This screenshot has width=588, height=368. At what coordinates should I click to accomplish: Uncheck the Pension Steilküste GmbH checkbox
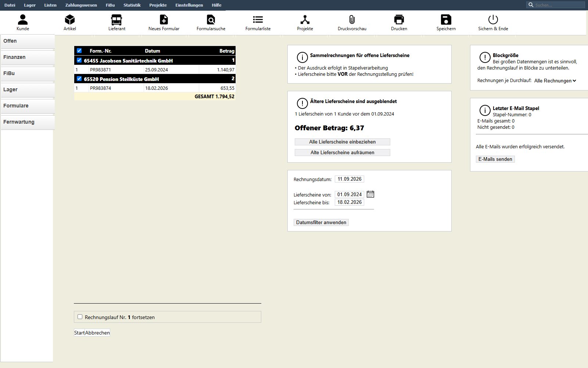click(79, 79)
